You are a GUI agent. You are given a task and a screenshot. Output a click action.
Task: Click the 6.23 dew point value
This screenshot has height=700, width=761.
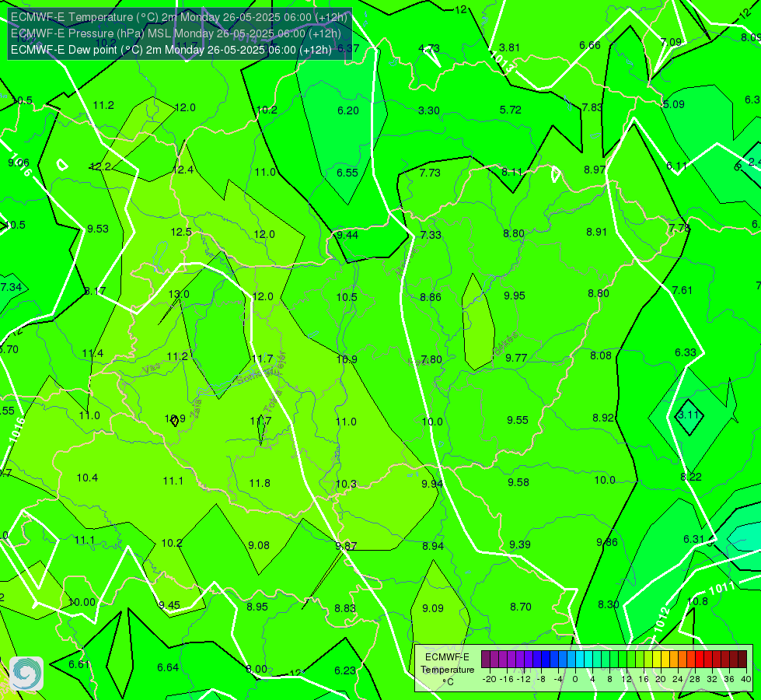coord(345,670)
